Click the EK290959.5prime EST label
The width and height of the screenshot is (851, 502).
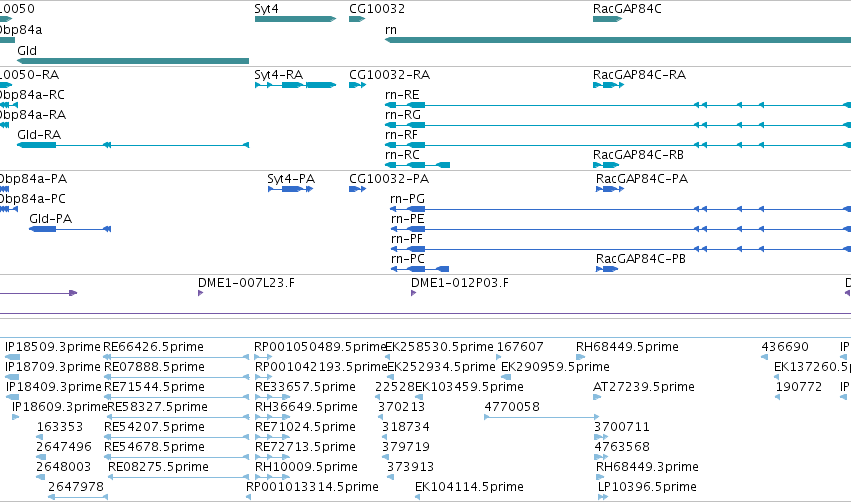coord(555,367)
